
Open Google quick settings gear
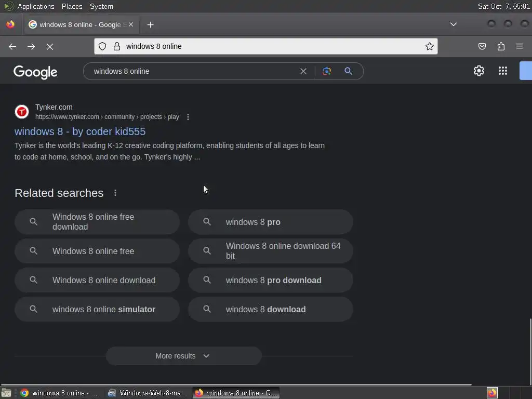click(x=479, y=71)
